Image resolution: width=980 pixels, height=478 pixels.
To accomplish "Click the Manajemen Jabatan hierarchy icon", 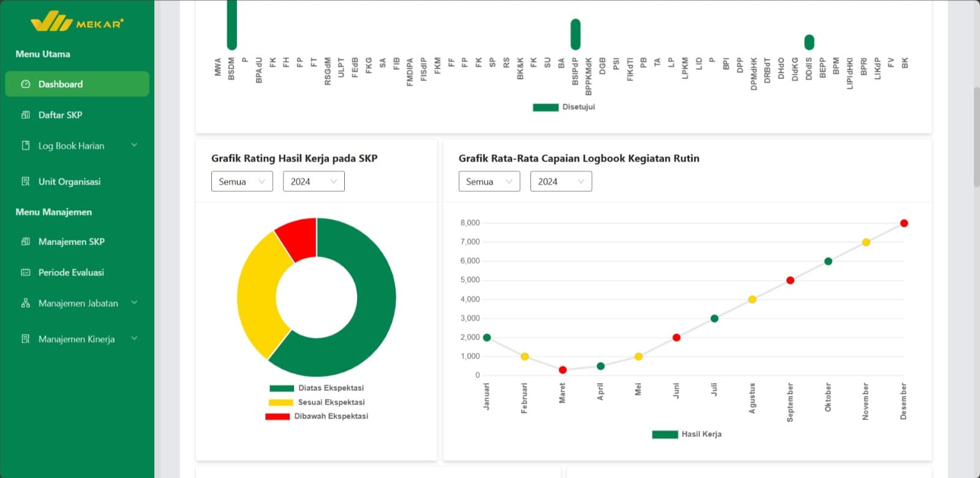I will tap(26, 303).
